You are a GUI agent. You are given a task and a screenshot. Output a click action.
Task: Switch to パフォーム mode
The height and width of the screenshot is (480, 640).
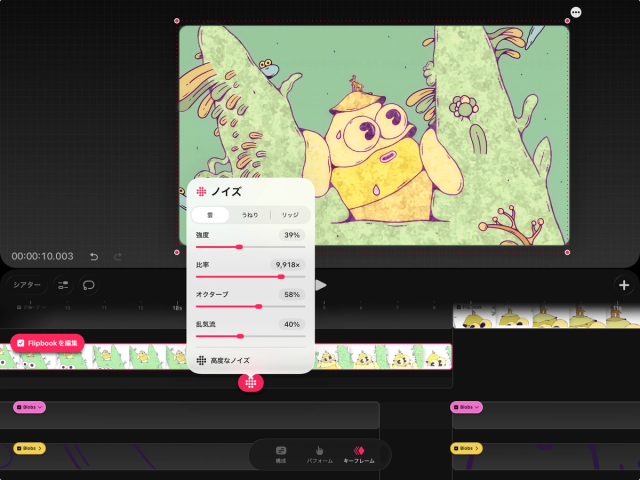pos(320,454)
